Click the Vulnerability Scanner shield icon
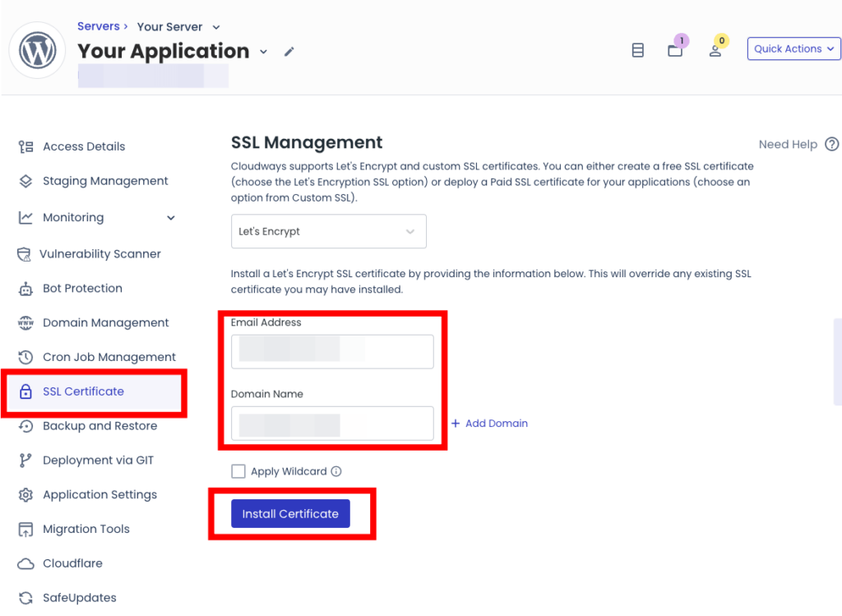This screenshot has height=616, width=842. click(x=25, y=254)
